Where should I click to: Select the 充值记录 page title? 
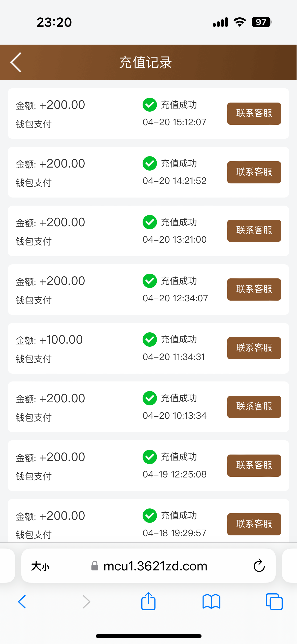146,62
